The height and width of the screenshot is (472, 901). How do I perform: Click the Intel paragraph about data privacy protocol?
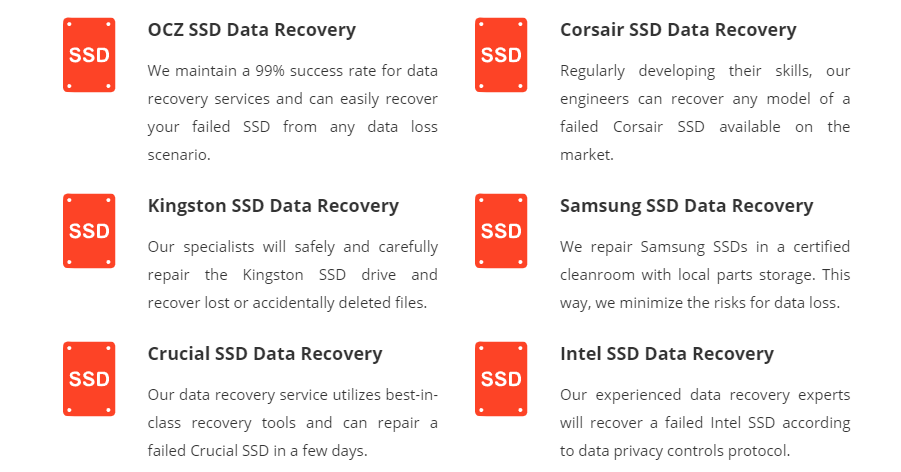(705, 423)
